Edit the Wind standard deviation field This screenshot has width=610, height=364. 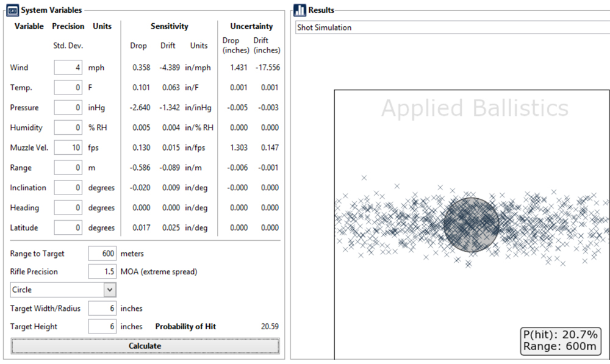pos(68,68)
